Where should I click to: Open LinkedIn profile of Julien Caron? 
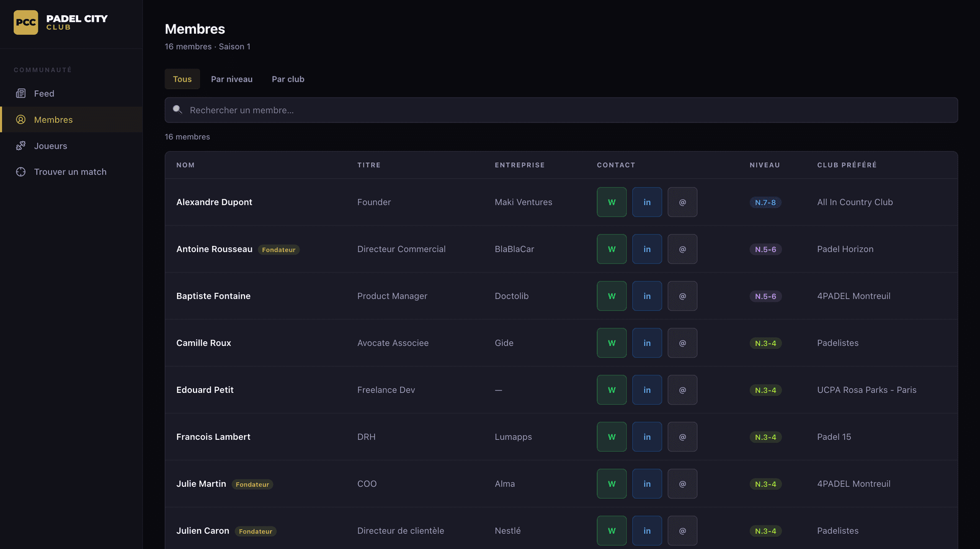[647, 531]
